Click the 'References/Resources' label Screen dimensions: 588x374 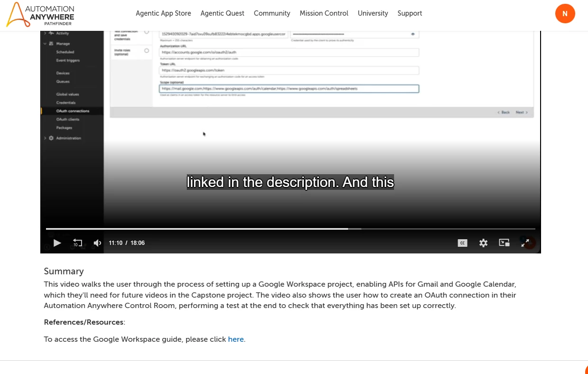pyautogui.click(x=83, y=322)
